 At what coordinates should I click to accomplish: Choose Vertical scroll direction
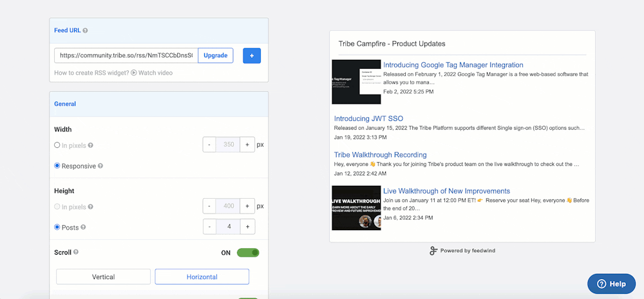[x=104, y=277]
